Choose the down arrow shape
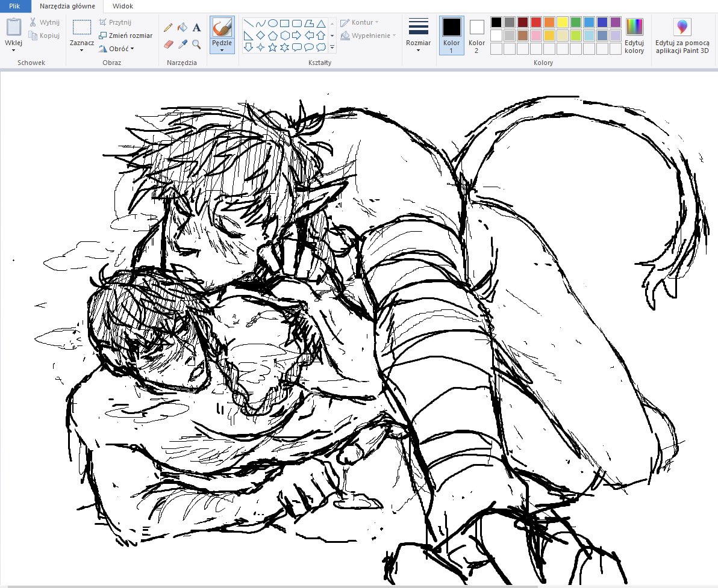This screenshot has height=588, width=718. (249, 47)
